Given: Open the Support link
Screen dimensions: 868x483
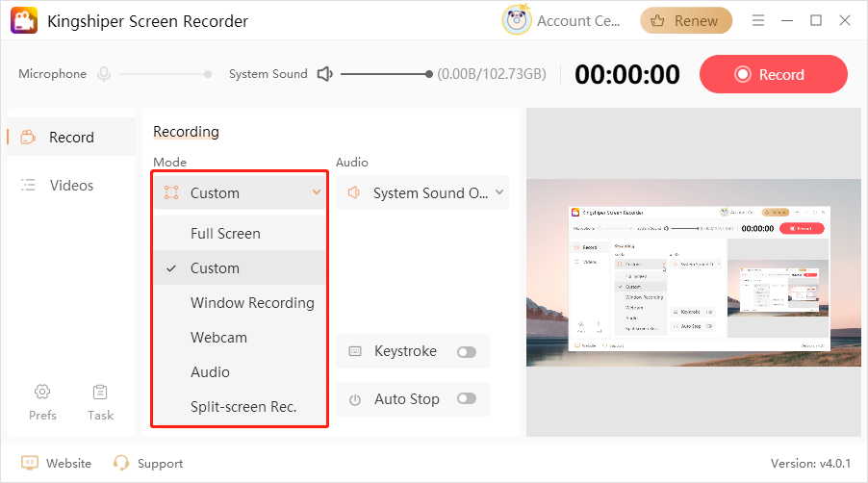Looking at the screenshot, I should pos(148,463).
